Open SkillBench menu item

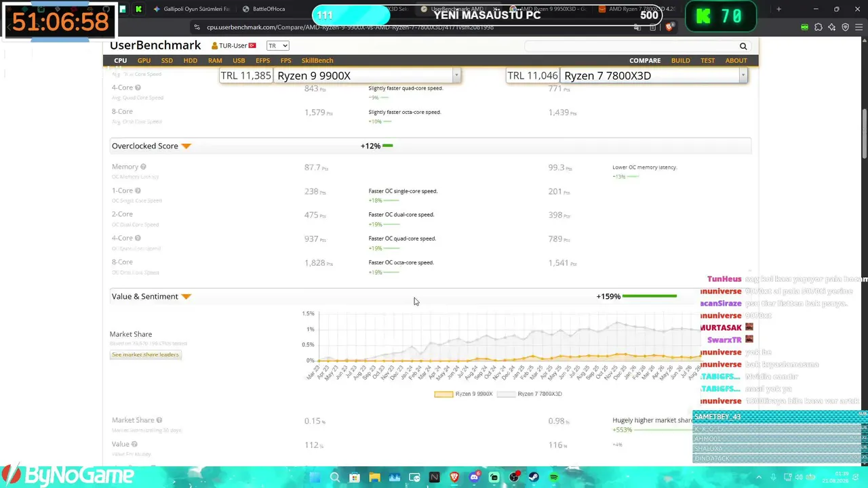click(317, 60)
